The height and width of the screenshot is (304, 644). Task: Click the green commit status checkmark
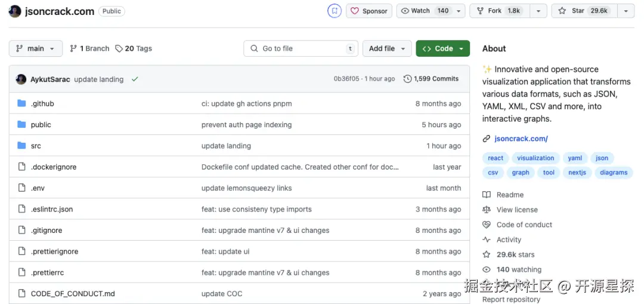[x=135, y=79]
